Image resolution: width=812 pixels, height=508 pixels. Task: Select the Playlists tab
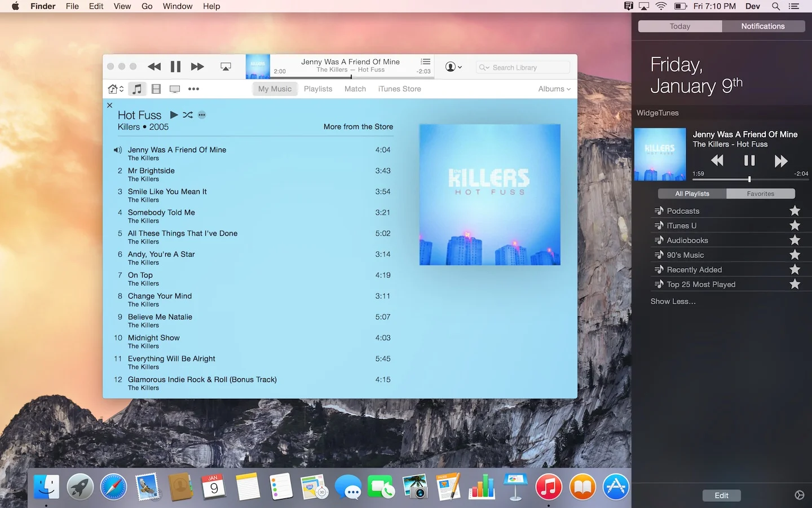coord(318,89)
